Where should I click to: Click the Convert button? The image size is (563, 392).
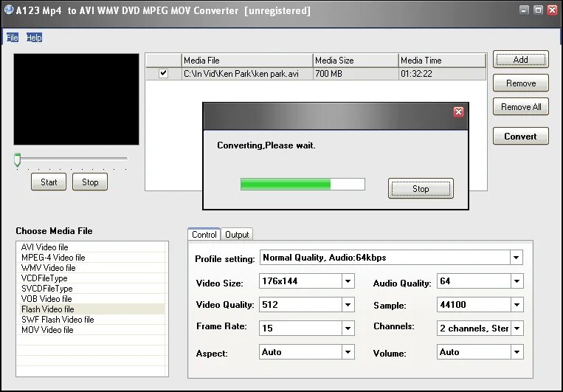pos(521,136)
